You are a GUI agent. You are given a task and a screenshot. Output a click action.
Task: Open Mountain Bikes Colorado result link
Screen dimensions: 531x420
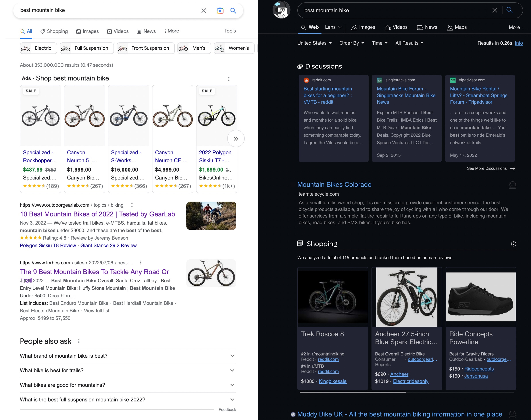point(334,185)
